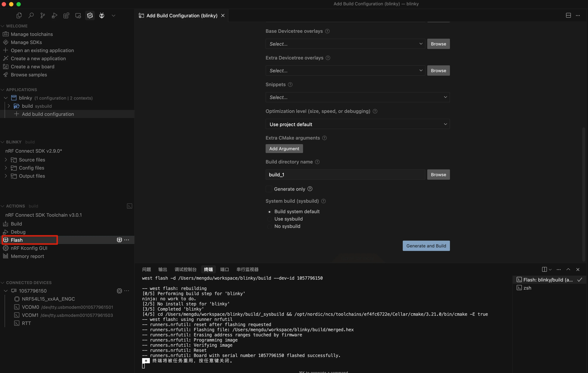
Task: Click the split terminal icon
Action: [x=544, y=270]
